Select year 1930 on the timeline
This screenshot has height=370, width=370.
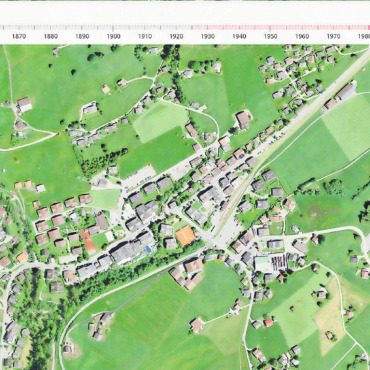[x=208, y=36]
